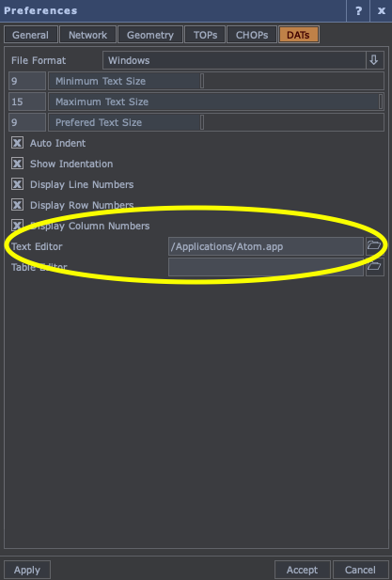Open the Network preferences tab
Image resolution: width=392 pixels, height=580 pixels.
point(88,35)
